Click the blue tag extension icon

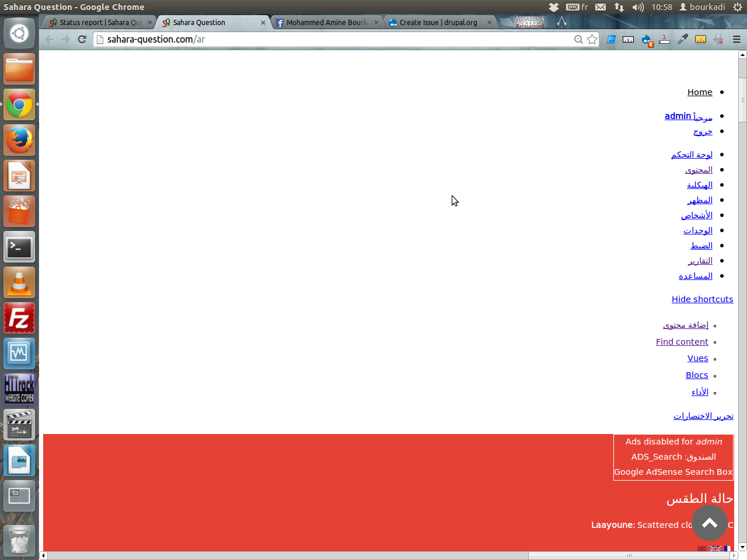pyautogui.click(x=611, y=39)
